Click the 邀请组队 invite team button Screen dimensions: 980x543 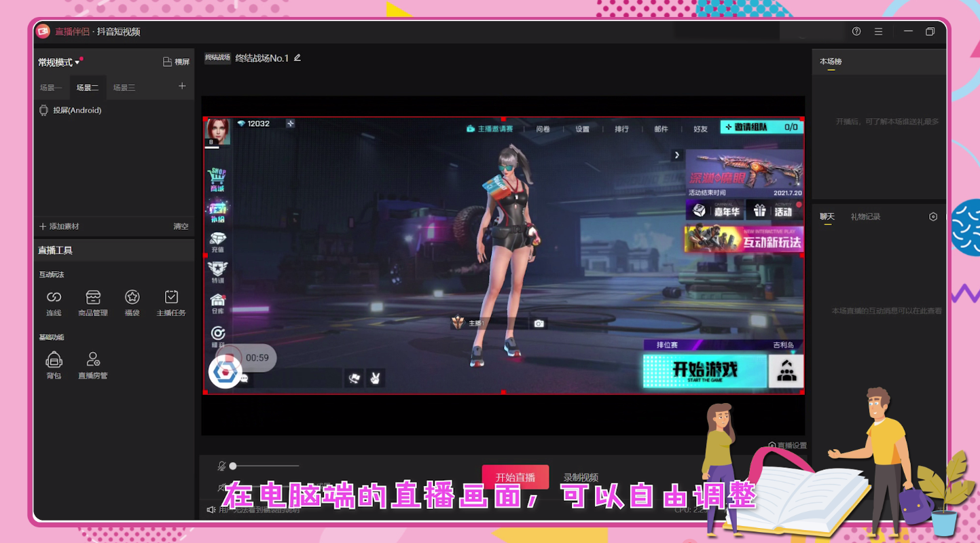762,127
